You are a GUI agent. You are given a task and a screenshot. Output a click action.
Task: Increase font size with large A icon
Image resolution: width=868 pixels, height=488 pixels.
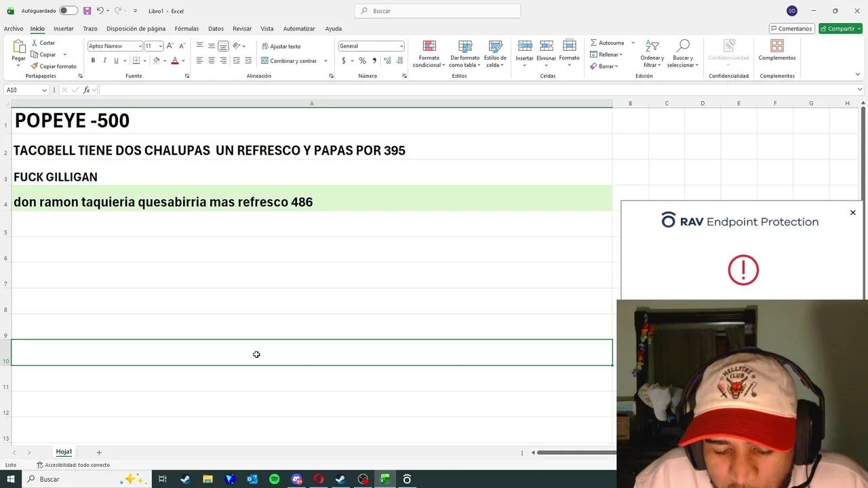tap(170, 45)
